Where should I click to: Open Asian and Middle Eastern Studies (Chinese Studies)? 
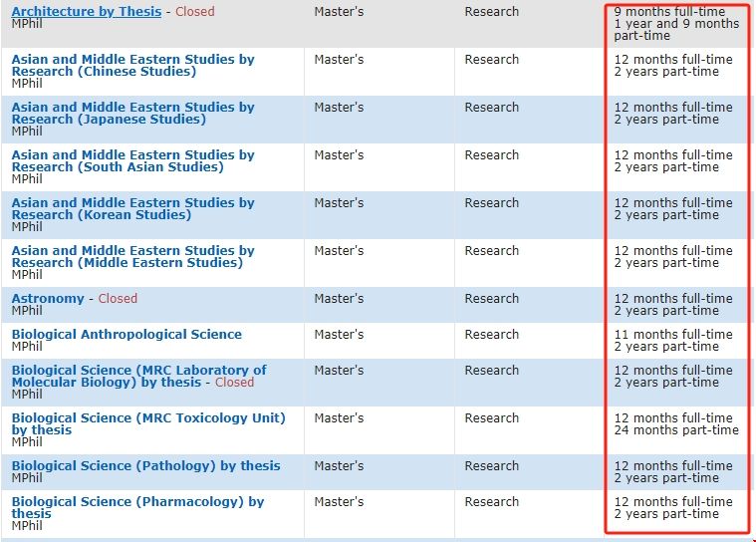(132, 66)
